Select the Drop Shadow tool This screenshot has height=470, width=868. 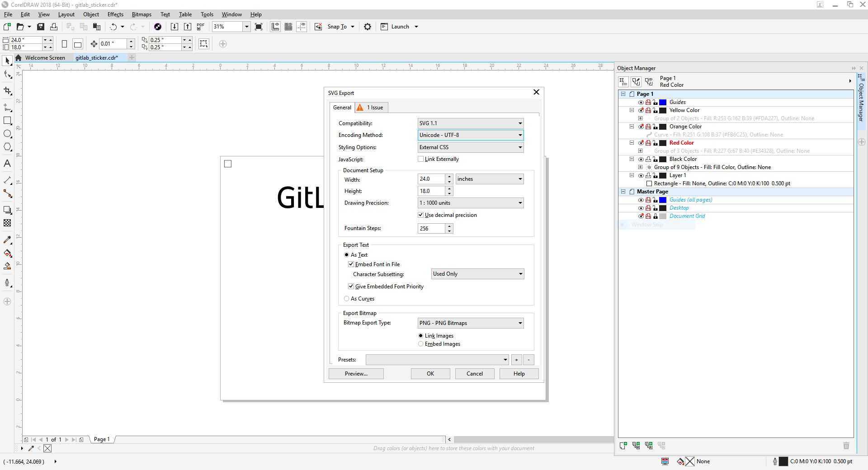coord(7,210)
